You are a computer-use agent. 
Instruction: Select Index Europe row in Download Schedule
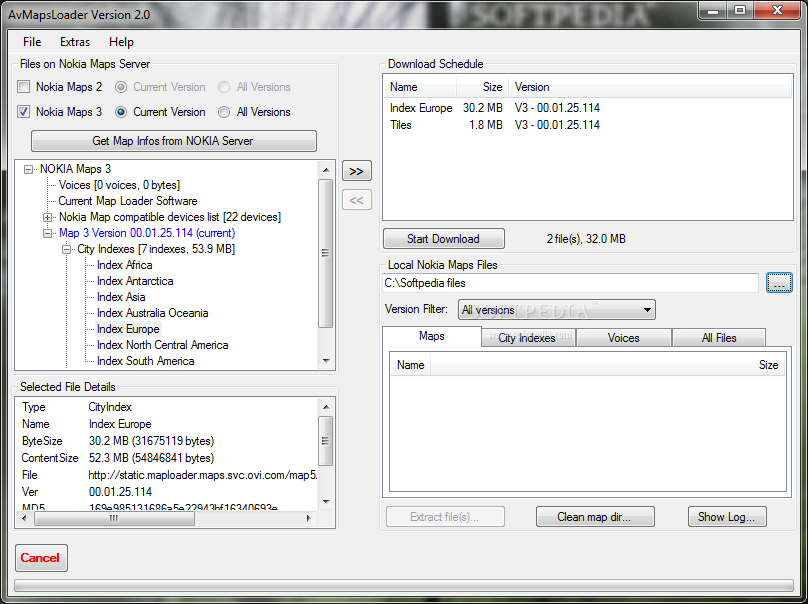(x=587, y=108)
